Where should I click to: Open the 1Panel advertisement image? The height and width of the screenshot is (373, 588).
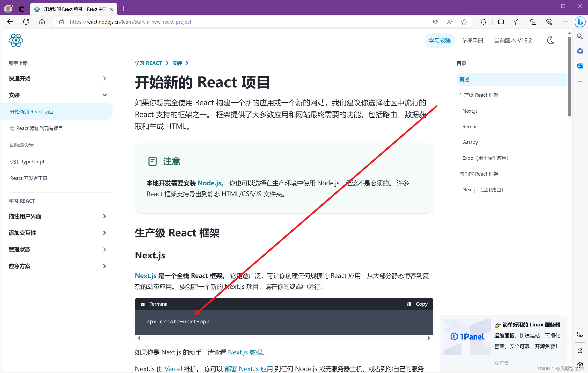click(467, 337)
